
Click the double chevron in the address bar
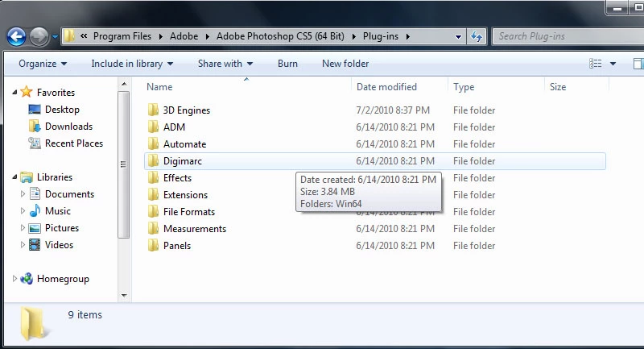pyautogui.click(x=84, y=36)
